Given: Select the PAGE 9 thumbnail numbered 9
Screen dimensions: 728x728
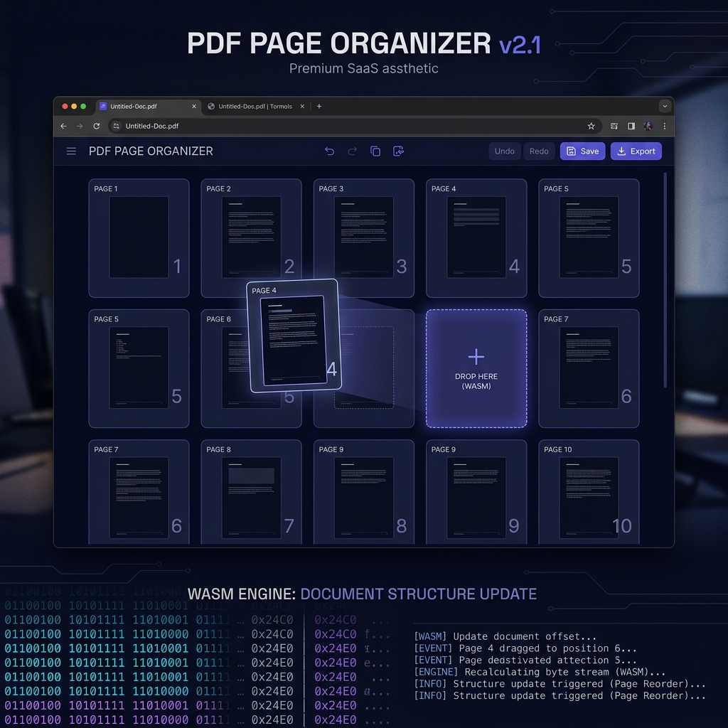Looking at the screenshot, I should (x=476, y=492).
